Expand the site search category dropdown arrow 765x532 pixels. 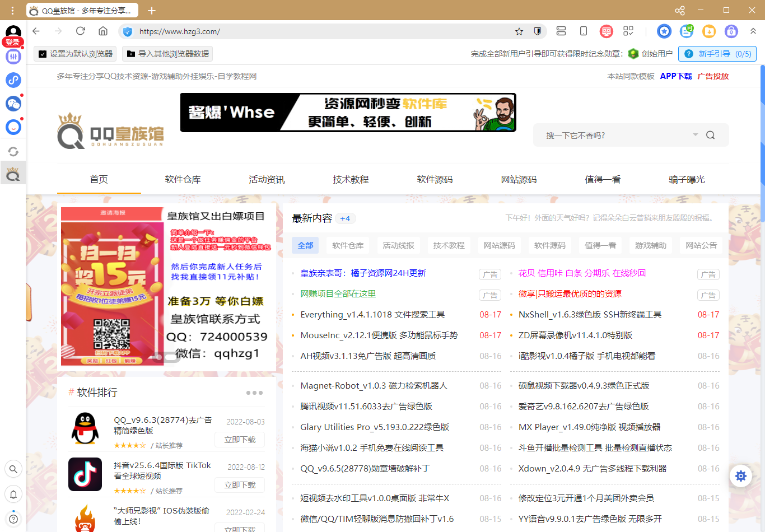click(696, 134)
